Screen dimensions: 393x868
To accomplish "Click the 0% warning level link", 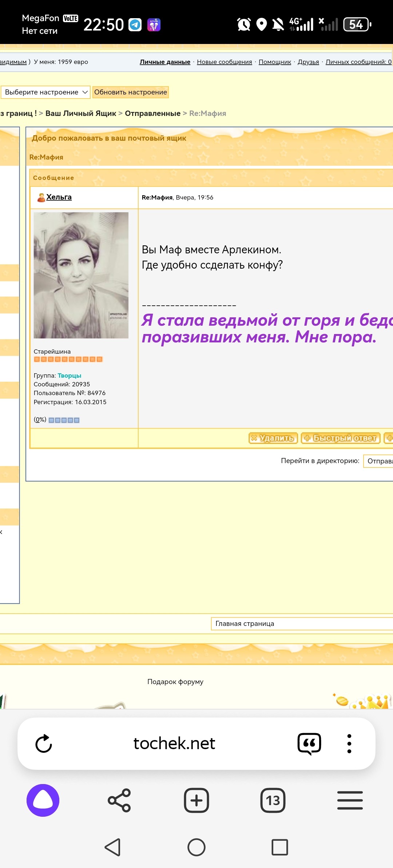I will (40, 419).
